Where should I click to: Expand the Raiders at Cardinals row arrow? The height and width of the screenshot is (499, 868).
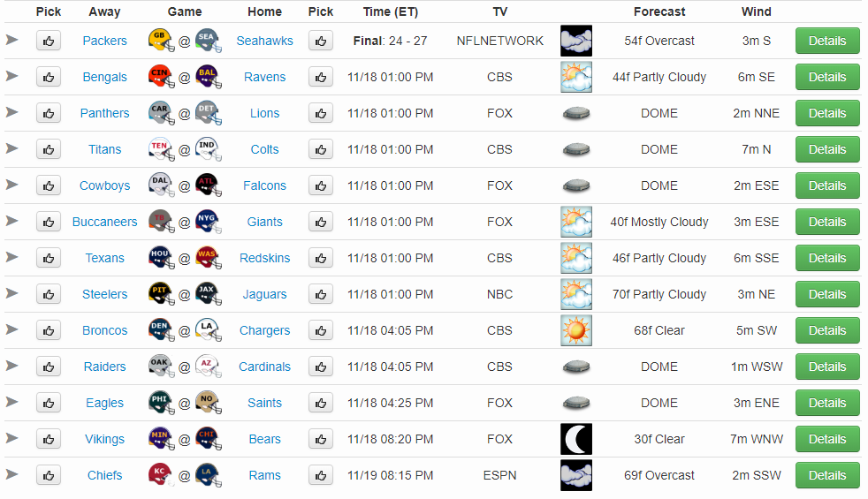(x=12, y=366)
